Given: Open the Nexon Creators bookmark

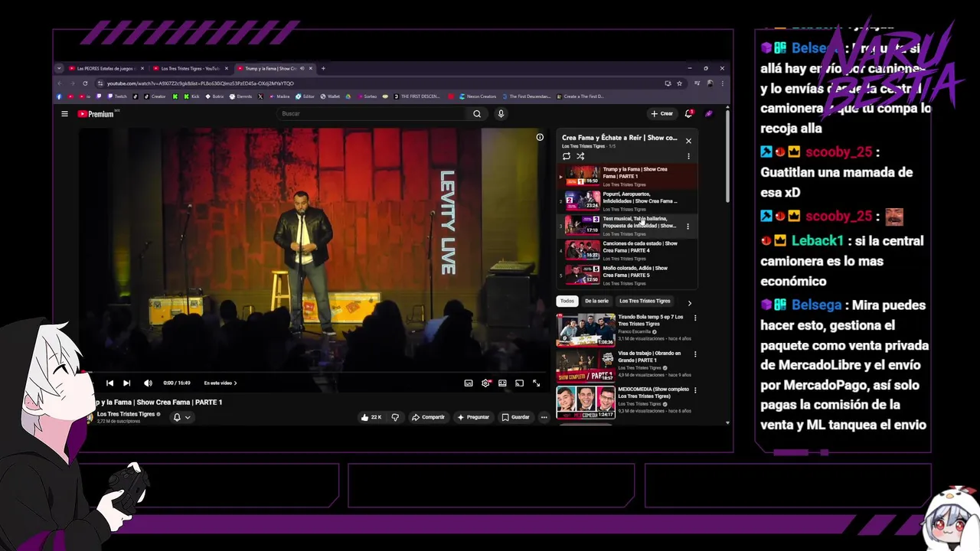Looking at the screenshot, I should (x=478, y=96).
